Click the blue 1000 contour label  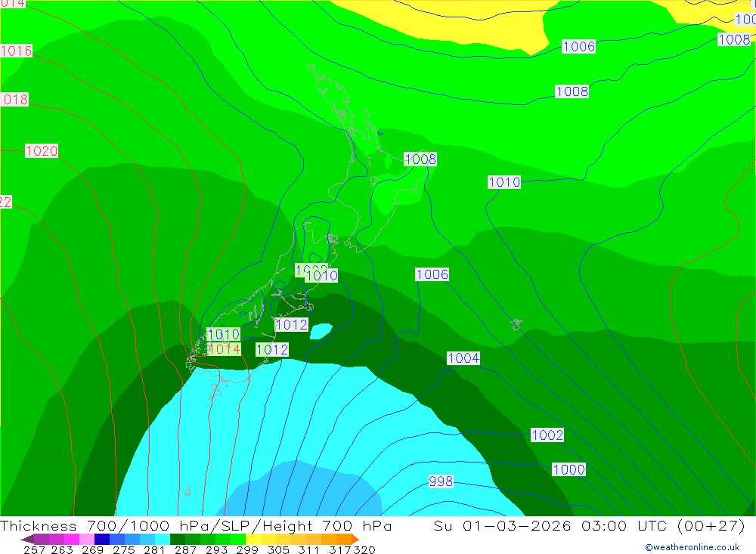[x=569, y=469]
